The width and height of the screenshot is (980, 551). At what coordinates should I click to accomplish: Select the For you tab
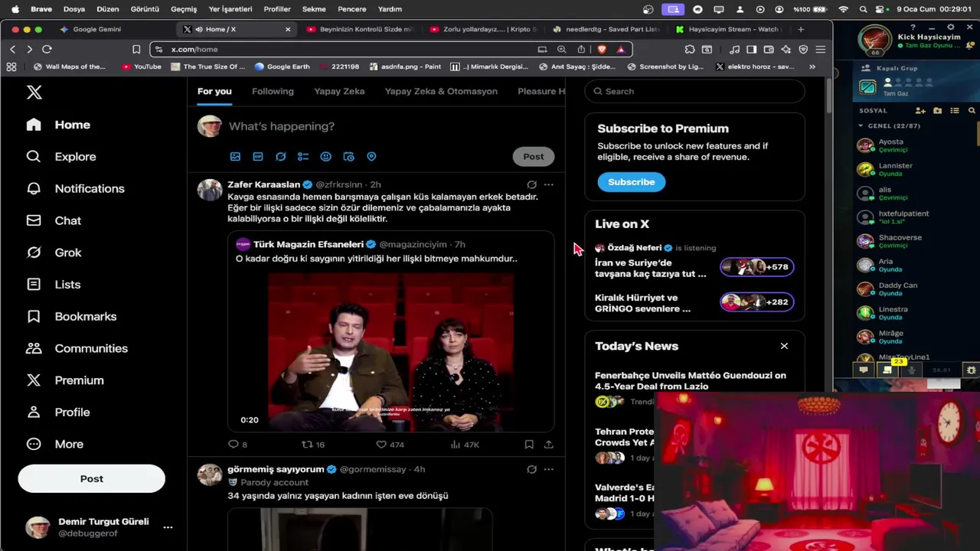point(214,91)
